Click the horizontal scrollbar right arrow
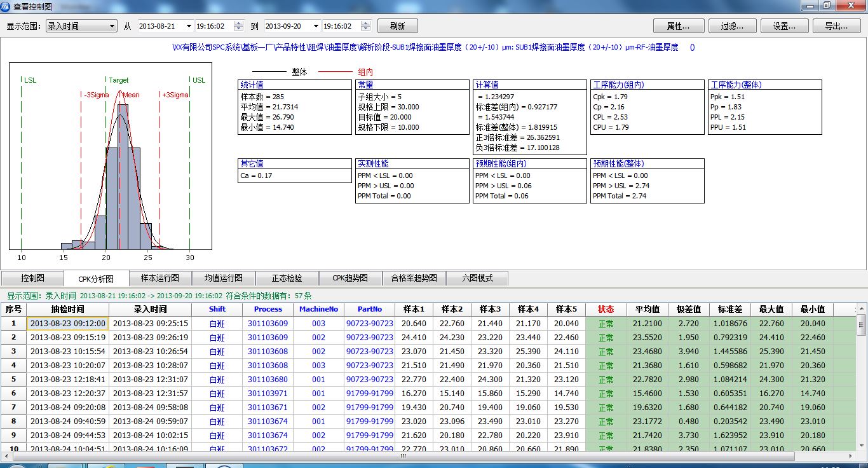Screen dimensions: 868x468 tap(851, 457)
